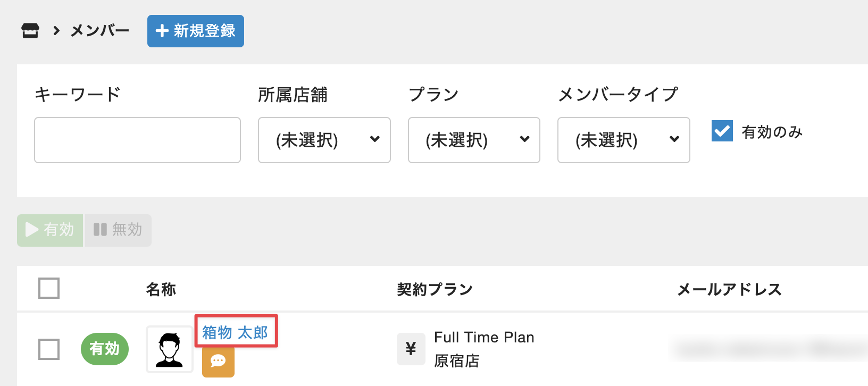Select the 箱物 太郎 row checkbox

(x=49, y=349)
